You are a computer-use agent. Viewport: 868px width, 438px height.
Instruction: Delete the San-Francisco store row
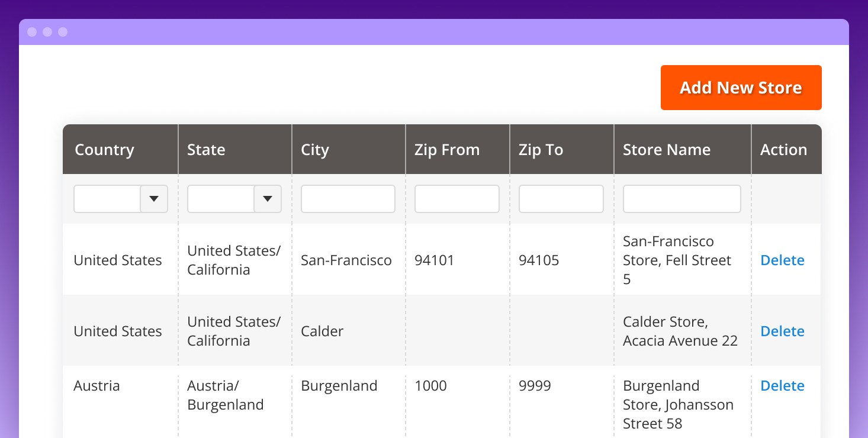tap(782, 260)
